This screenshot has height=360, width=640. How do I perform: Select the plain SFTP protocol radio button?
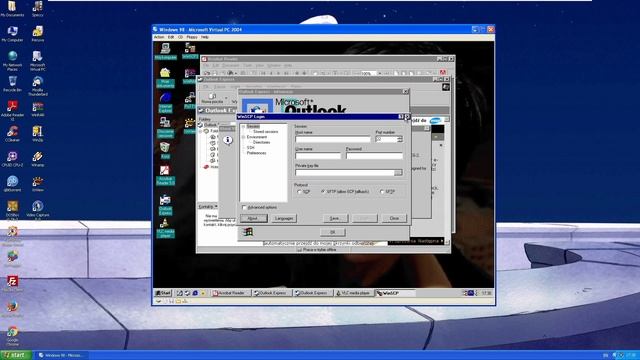(382, 191)
